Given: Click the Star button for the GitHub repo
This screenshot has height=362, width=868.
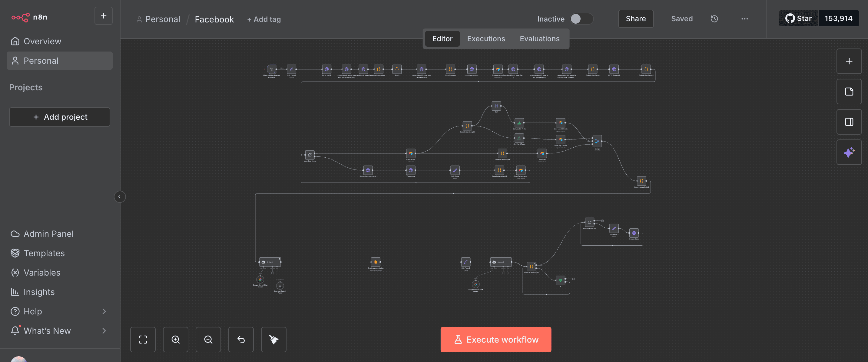Looking at the screenshot, I should pos(798,18).
